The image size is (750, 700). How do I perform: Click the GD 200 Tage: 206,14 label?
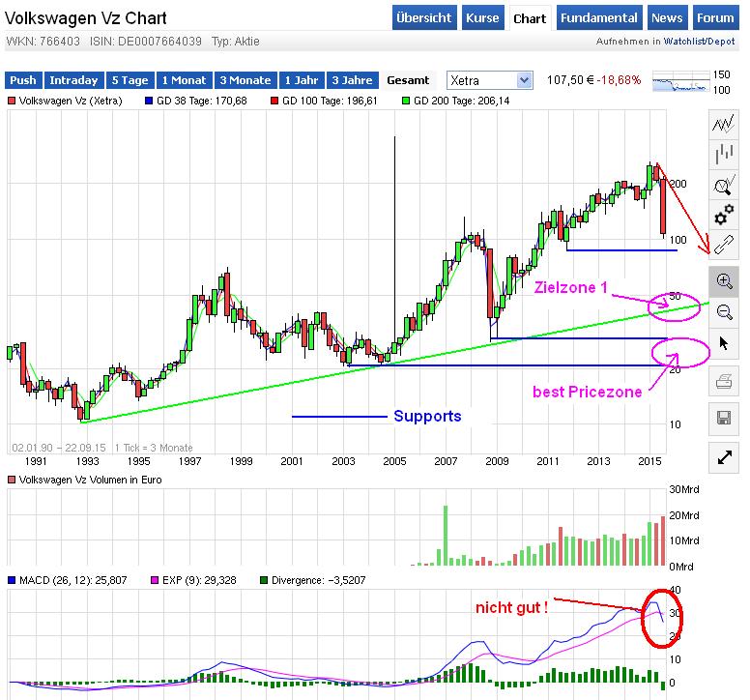(462, 101)
